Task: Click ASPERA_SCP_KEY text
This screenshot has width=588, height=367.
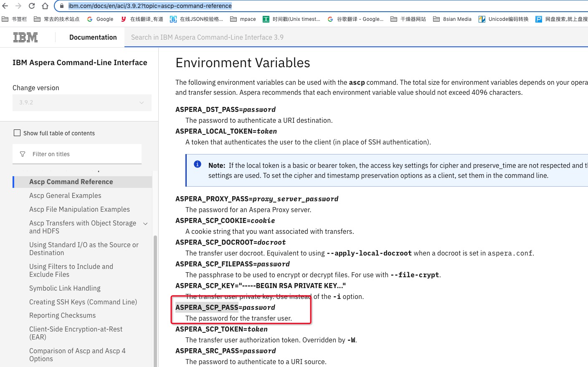Action: [261, 286]
